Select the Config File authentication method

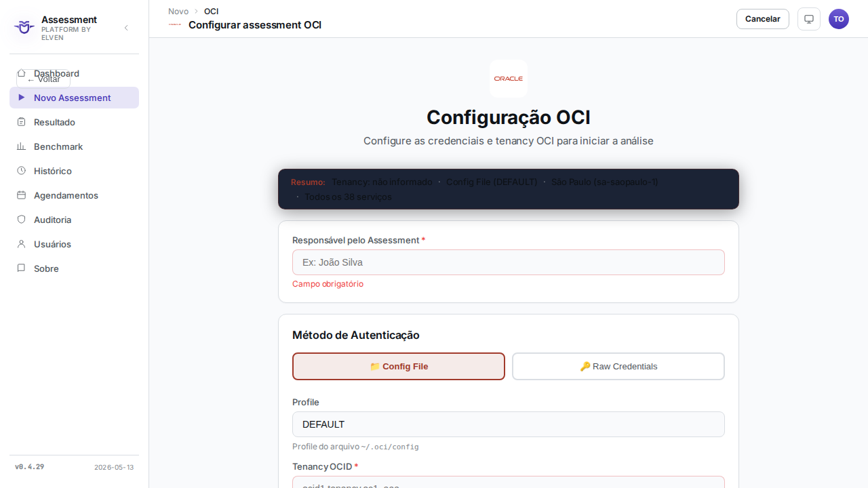pos(399,367)
